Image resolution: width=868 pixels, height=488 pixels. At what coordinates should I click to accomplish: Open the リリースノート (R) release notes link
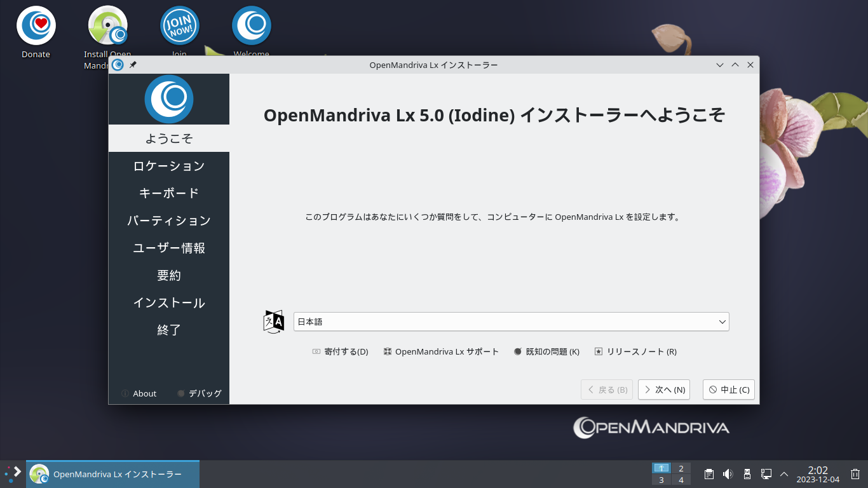pos(635,351)
